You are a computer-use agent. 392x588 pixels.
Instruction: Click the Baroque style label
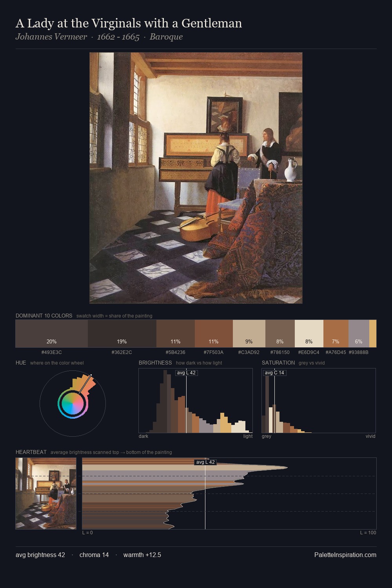[166, 37]
